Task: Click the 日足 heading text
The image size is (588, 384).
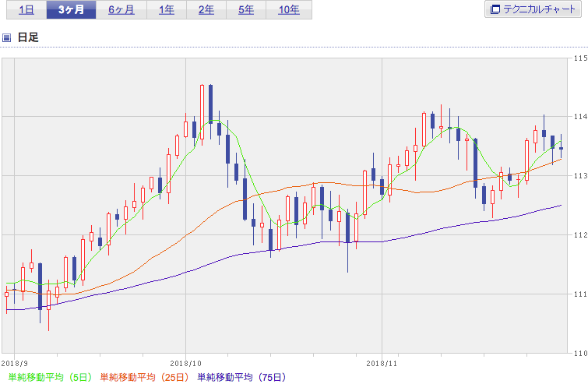Action: tap(28, 37)
